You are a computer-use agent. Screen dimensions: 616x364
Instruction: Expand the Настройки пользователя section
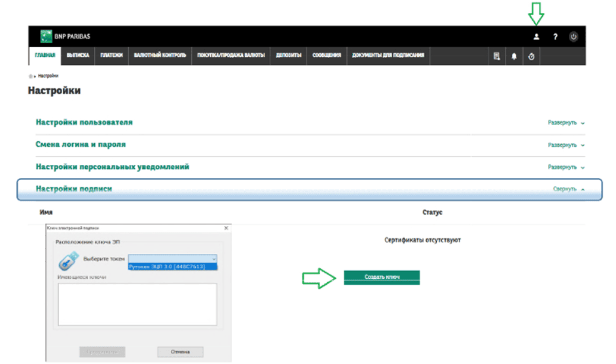(x=566, y=122)
